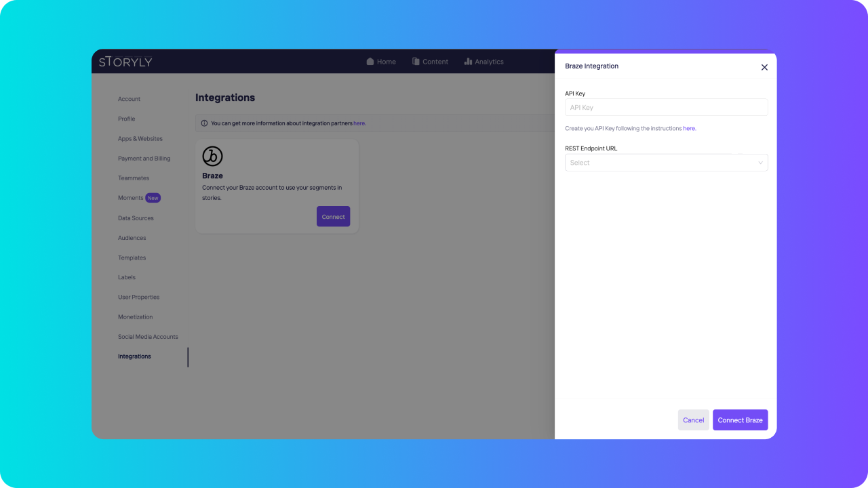
Task: Open User Properties in sidebar
Action: point(139,297)
